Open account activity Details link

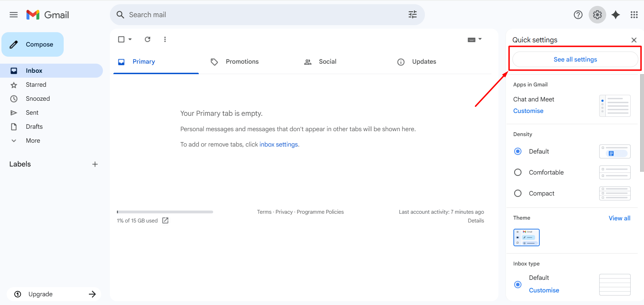[476, 221]
